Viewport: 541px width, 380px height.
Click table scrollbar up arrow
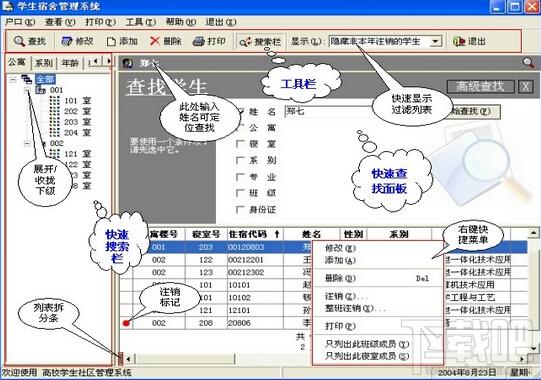click(x=533, y=233)
